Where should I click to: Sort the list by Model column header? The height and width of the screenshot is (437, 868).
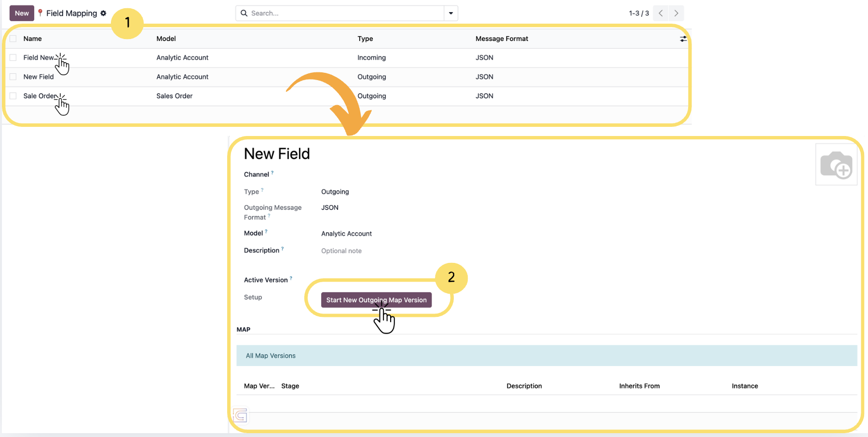(x=166, y=39)
